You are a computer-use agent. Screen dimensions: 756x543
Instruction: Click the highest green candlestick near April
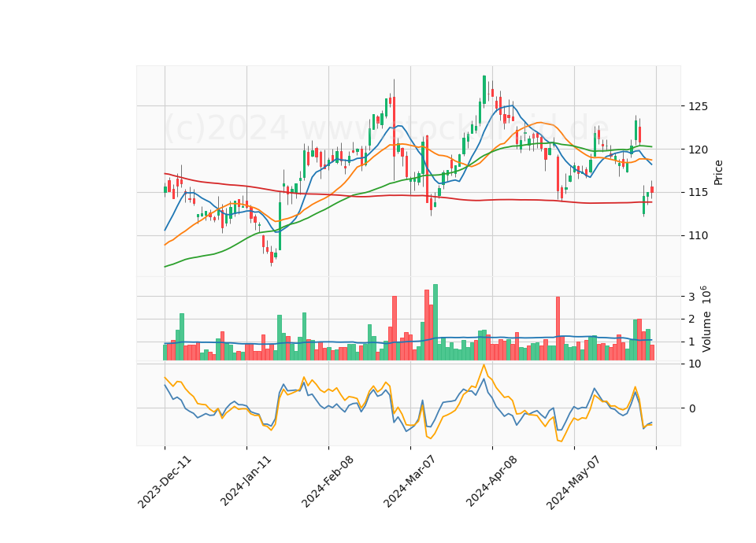pos(484,90)
